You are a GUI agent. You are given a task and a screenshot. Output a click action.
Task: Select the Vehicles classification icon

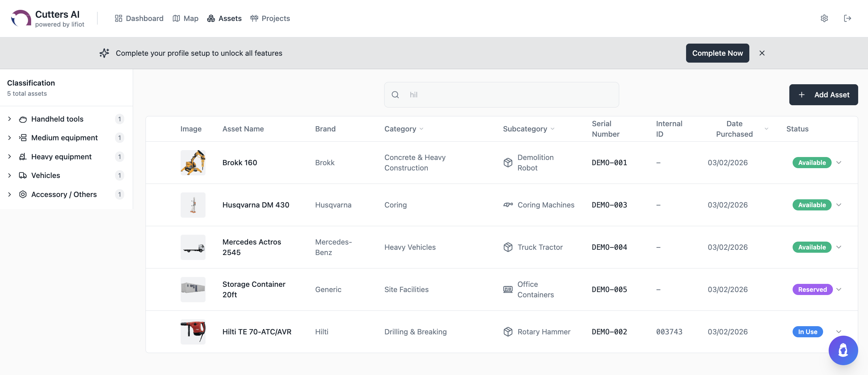coord(23,175)
